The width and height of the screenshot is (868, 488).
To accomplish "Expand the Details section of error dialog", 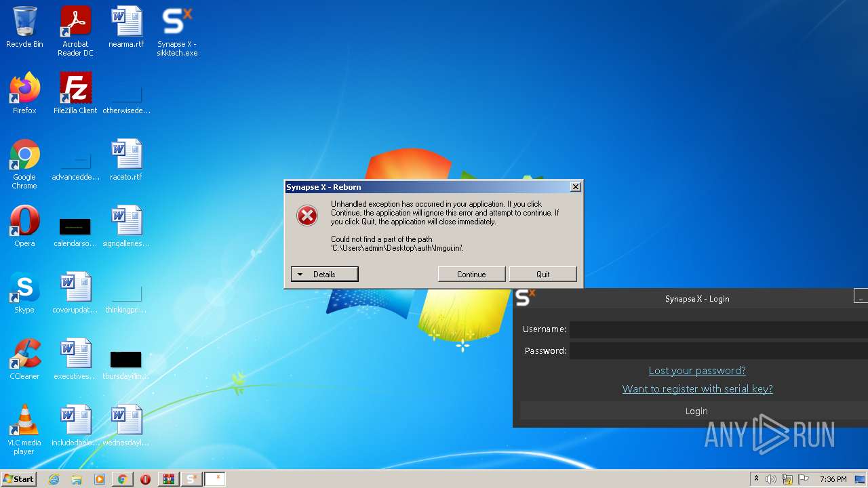I will (x=324, y=274).
